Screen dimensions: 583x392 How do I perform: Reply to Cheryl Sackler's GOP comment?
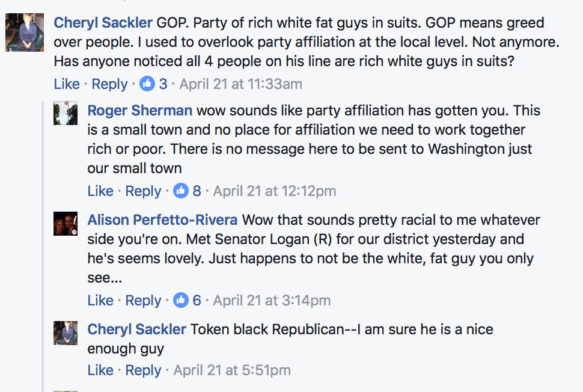(109, 84)
